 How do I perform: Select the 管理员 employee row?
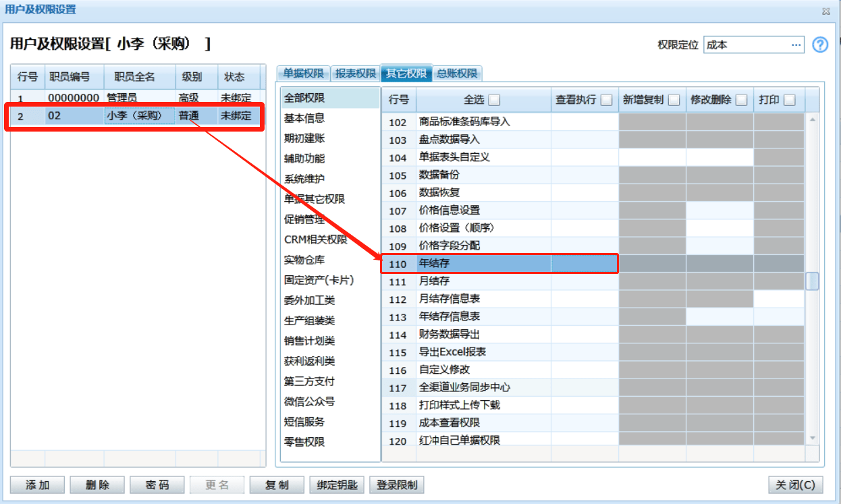[138, 98]
